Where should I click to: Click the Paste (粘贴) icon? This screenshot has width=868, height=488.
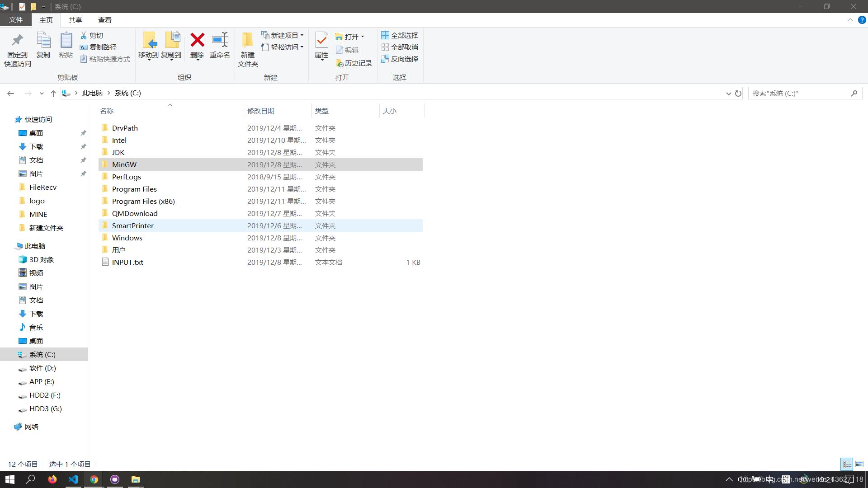point(66,45)
